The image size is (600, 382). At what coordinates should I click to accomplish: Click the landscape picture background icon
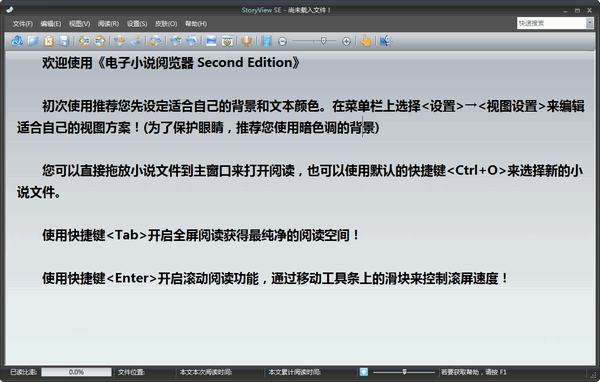(211, 41)
